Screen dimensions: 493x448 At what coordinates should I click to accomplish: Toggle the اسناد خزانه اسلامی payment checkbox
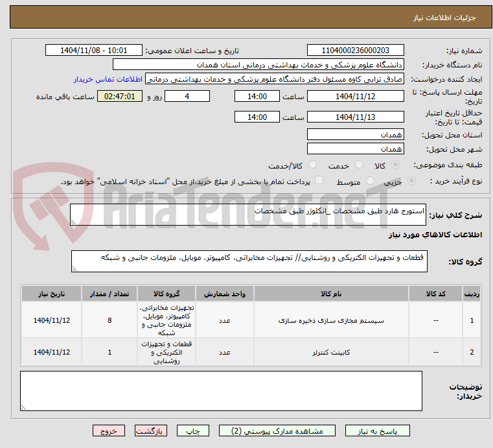[319, 180]
